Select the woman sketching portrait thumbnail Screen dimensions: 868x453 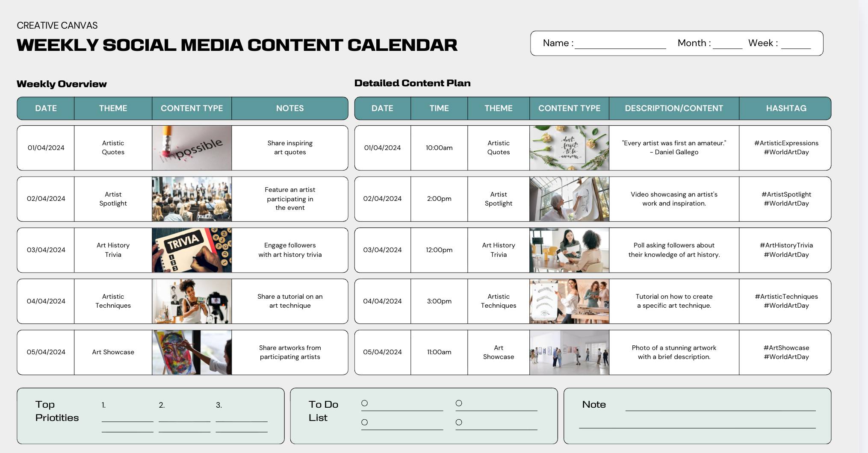pyautogui.click(x=569, y=199)
